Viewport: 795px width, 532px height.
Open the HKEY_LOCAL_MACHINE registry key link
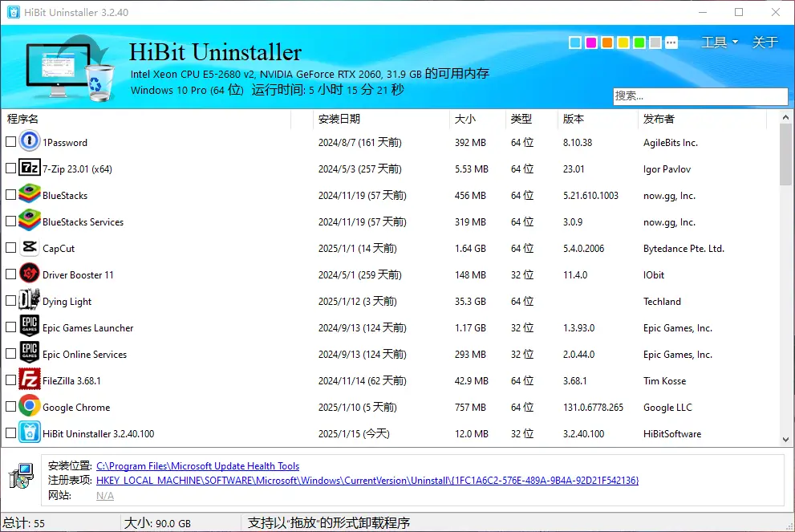(367, 481)
